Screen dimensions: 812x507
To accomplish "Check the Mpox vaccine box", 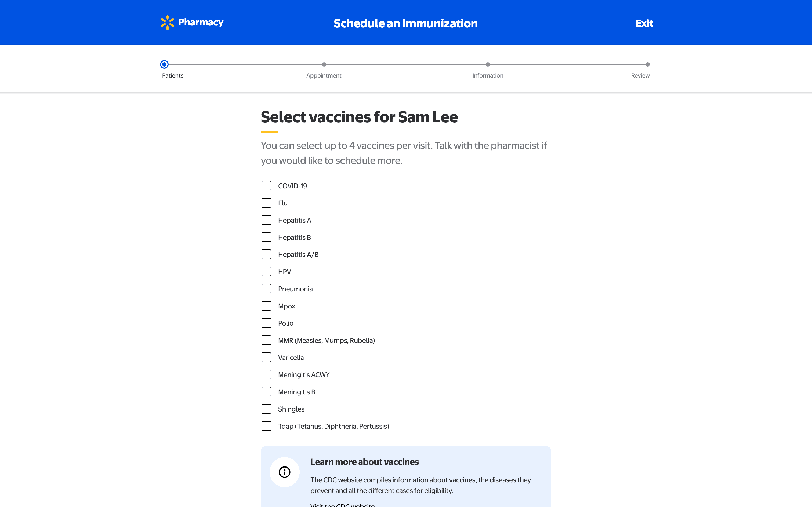I will point(266,306).
